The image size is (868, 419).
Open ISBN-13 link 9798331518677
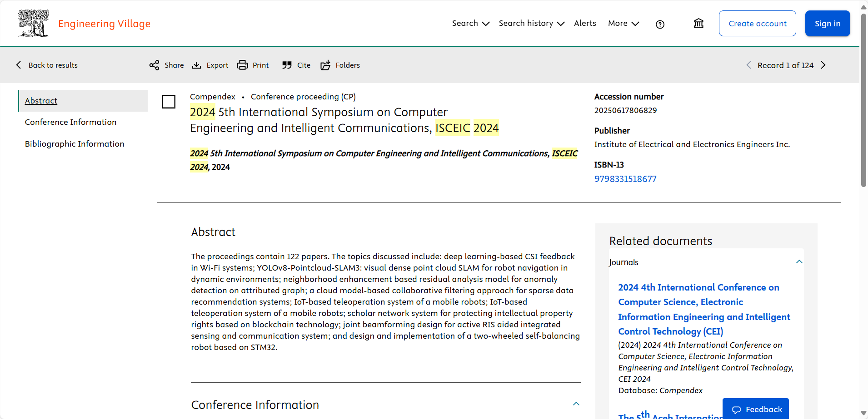(x=625, y=179)
